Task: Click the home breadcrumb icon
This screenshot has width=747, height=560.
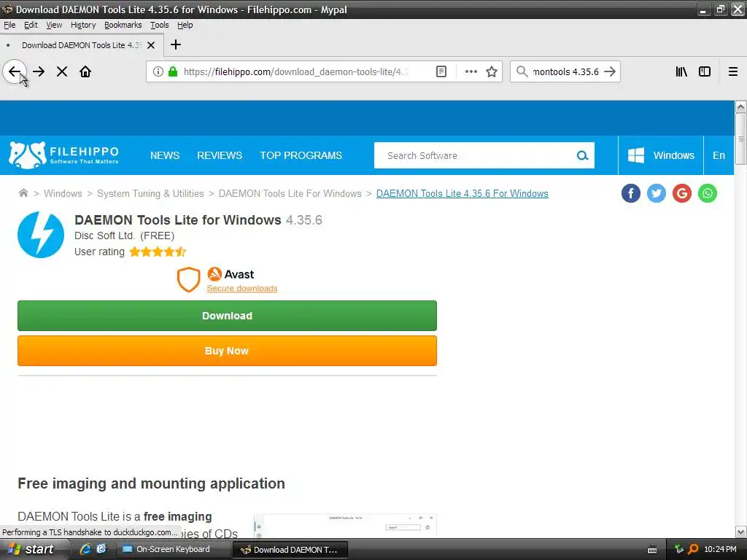Action: [23, 192]
